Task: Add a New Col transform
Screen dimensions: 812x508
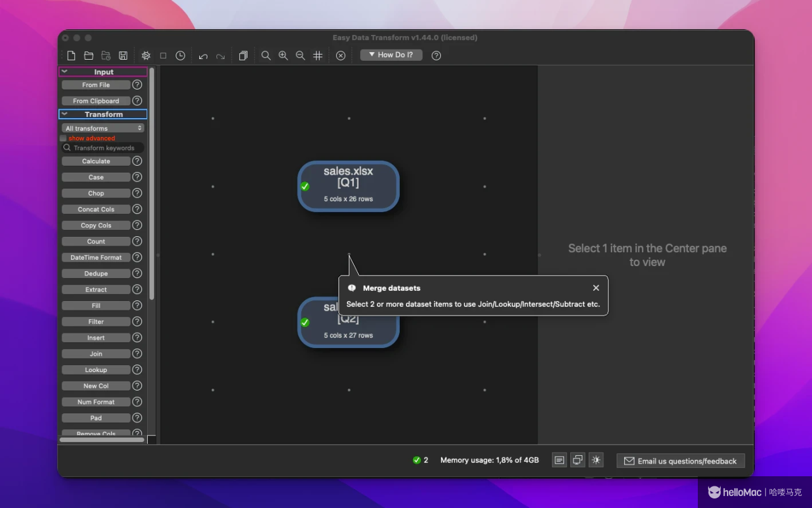Action: click(x=96, y=385)
